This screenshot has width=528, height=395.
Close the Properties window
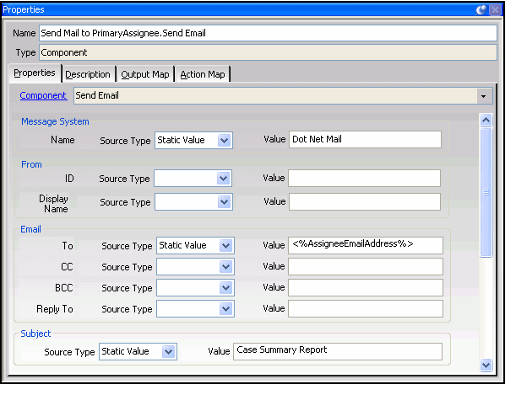(x=495, y=9)
